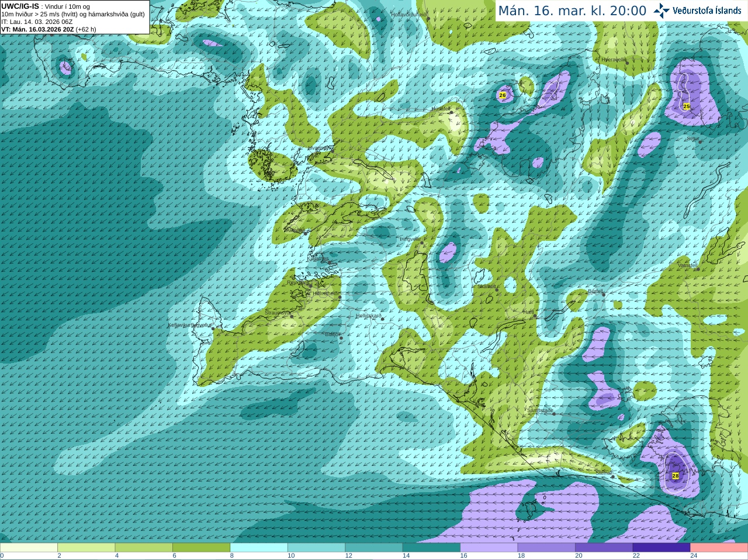
Task: Click the Bláfjöll station label
Action: pos(332,334)
